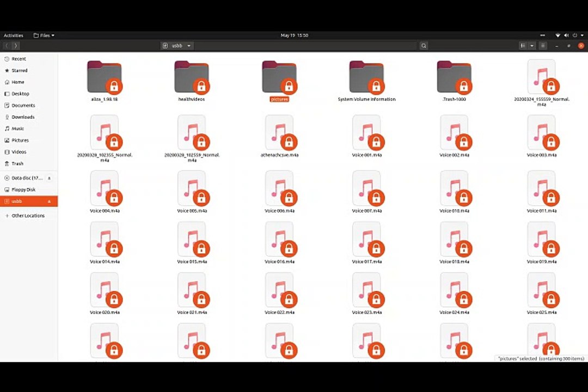Open the Activities overview
This screenshot has width=588, height=392.
[14, 35]
